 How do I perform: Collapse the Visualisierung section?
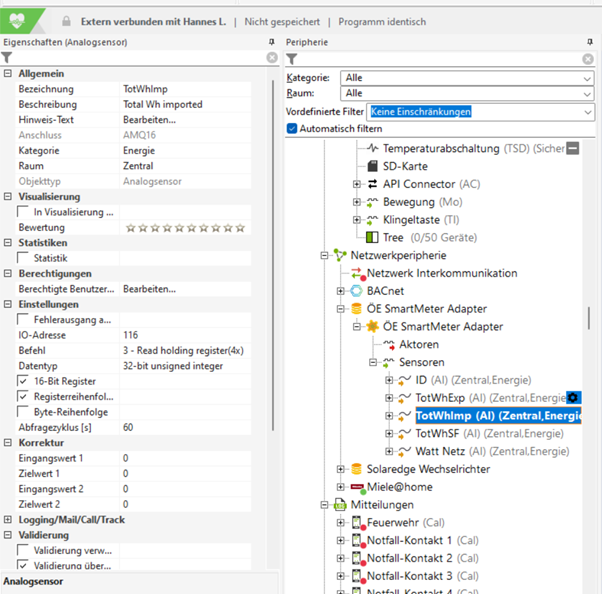pyautogui.click(x=8, y=196)
